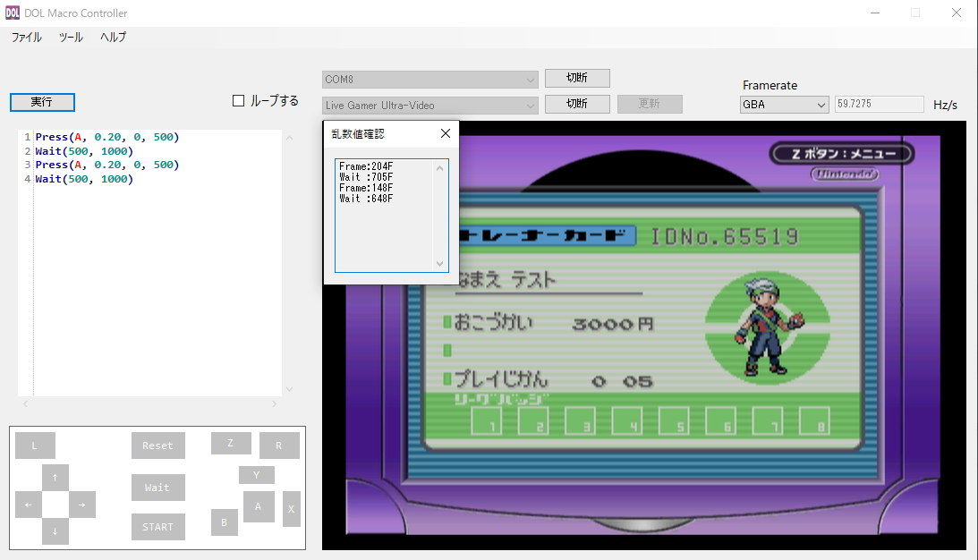This screenshot has width=978, height=560.
Task: Open the ファイル menu
Action: (x=26, y=38)
